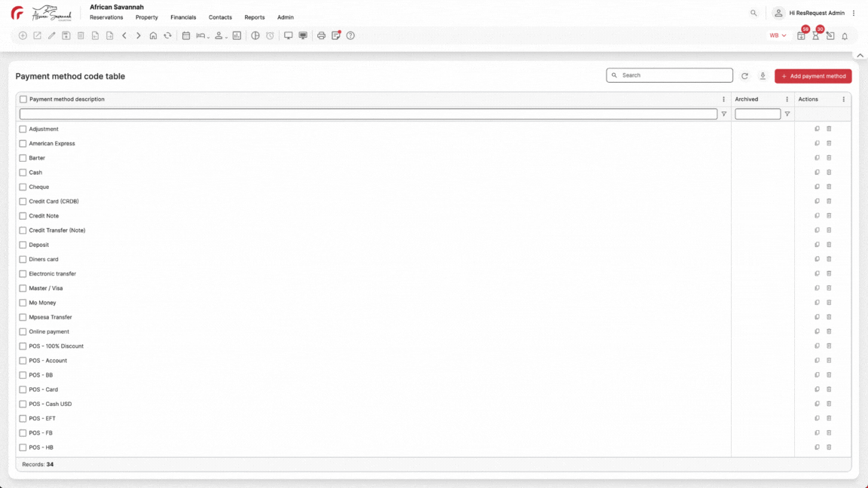The image size is (868, 488).
Task: Click the description column filter input
Action: point(368,114)
